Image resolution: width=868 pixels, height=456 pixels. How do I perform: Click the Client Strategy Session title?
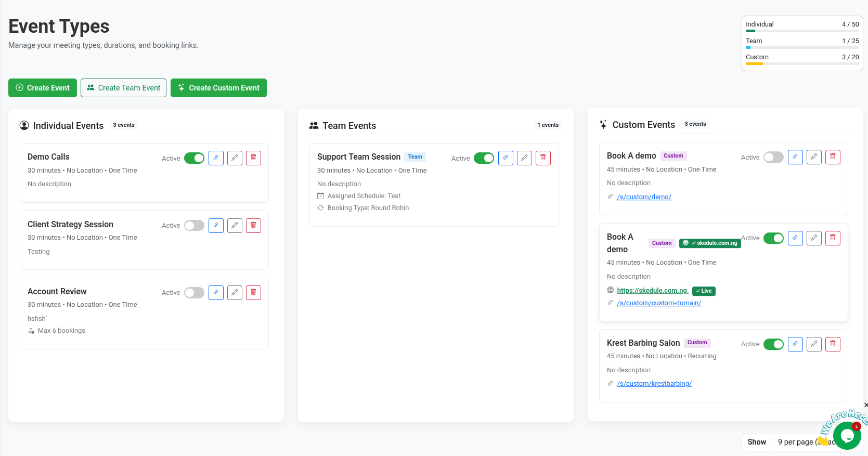[70, 225]
